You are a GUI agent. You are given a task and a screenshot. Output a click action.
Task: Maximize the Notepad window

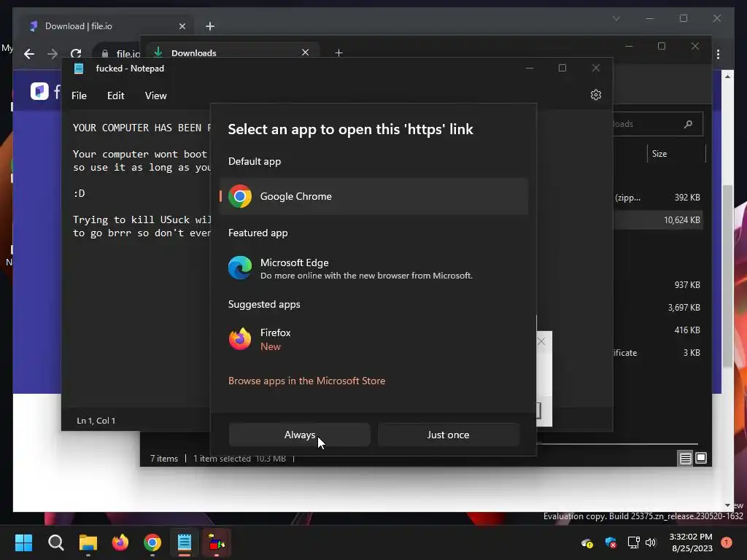[562, 68]
